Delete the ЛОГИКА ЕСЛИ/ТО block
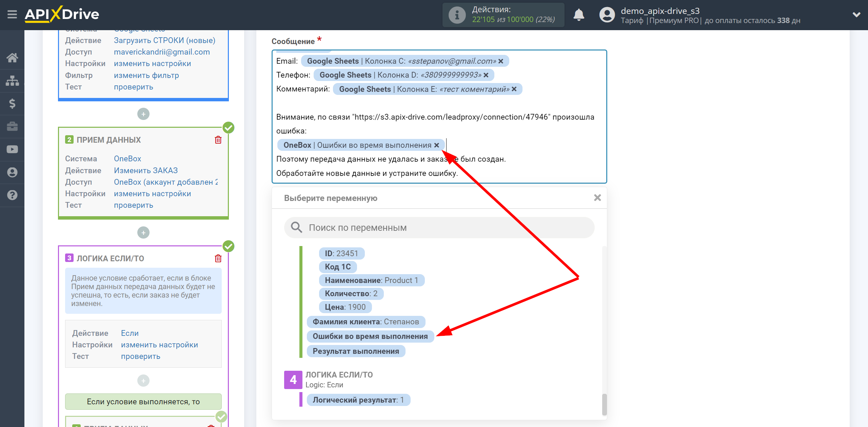Screen dimensions: 868x427 tap(218, 258)
